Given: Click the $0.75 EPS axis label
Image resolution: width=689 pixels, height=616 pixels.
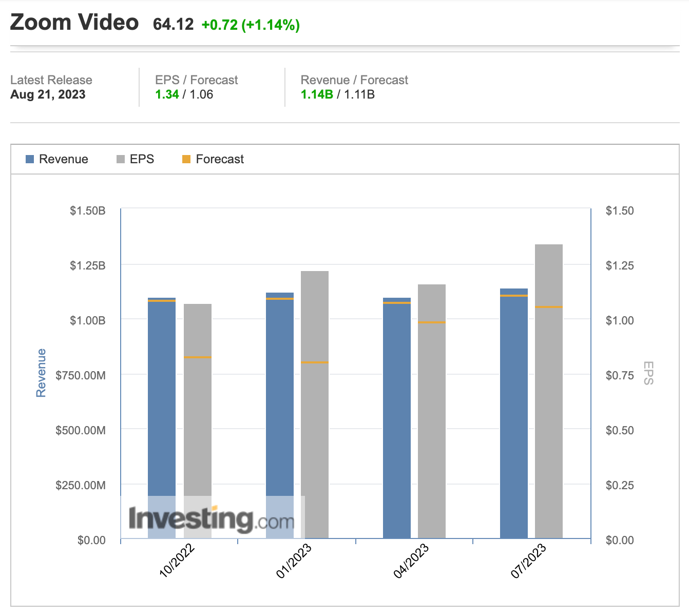Looking at the screenshot, I should pos(620,375).
